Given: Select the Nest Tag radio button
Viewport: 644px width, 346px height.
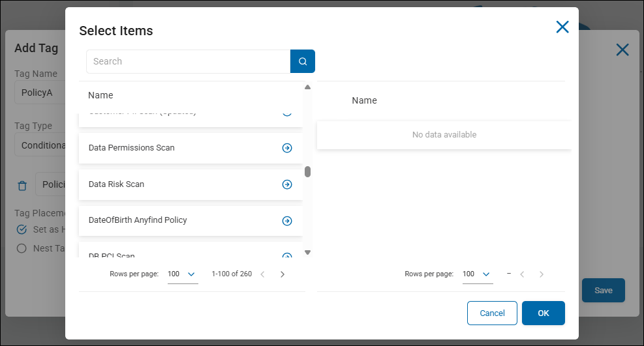Looking at the screenshot, I should pyautogui.click(x=22, y=248).
